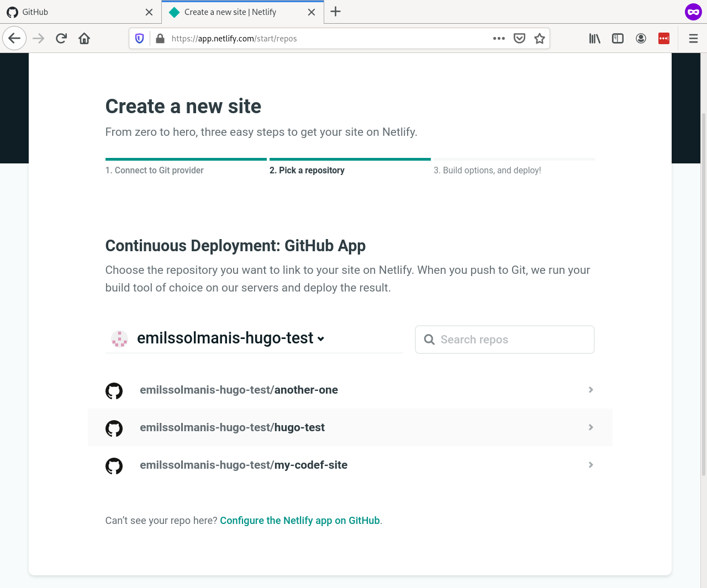Go to step '1. Connect to Git provider'
The width and height of the screenshot is (707, 588).
(x=155, y=170)
